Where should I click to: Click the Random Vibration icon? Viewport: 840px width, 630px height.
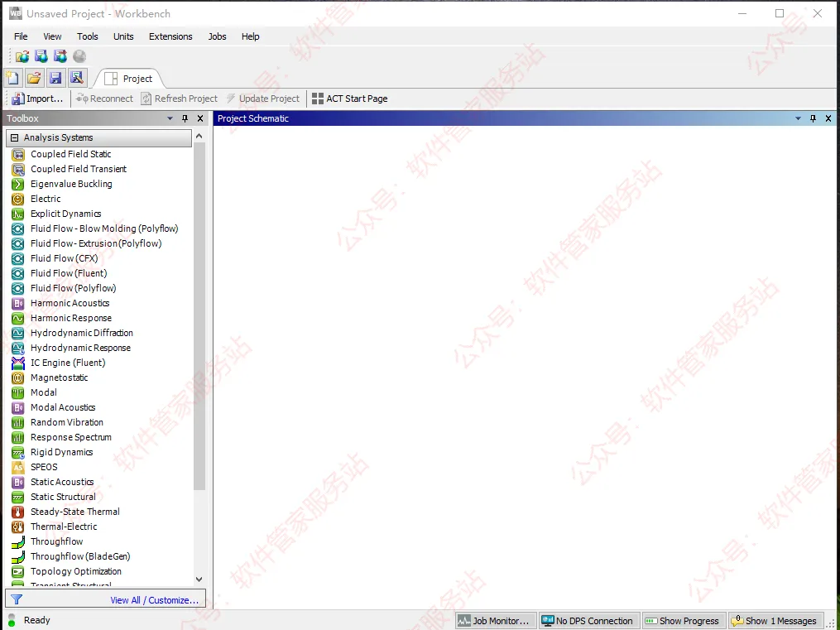point(17,423)
